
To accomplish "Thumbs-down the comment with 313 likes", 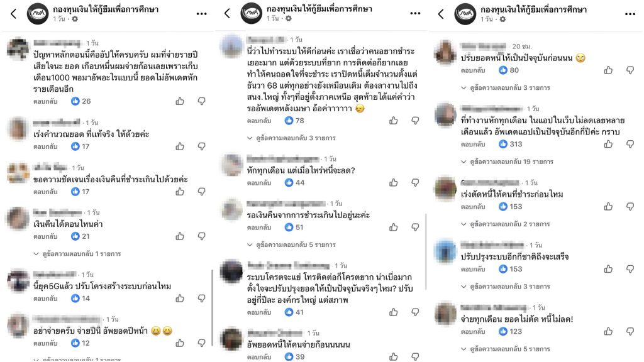I will point(630,144).
